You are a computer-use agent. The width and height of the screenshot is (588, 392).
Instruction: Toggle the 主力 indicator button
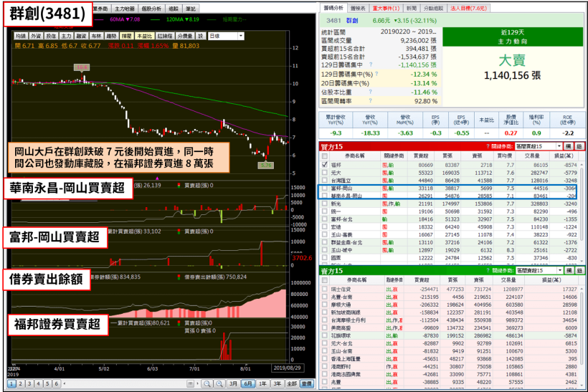[66, 36]
